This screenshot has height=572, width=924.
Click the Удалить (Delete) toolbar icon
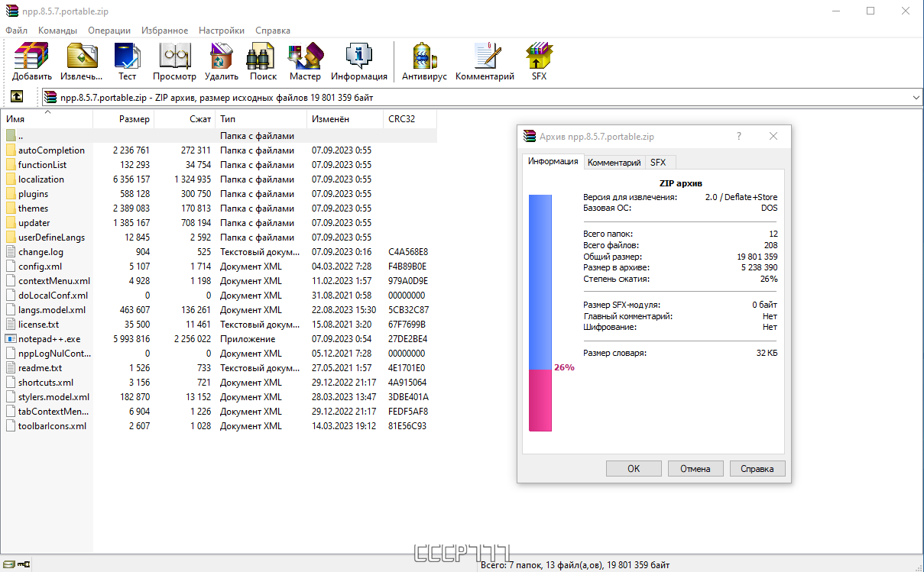click(x=222, y=57)
